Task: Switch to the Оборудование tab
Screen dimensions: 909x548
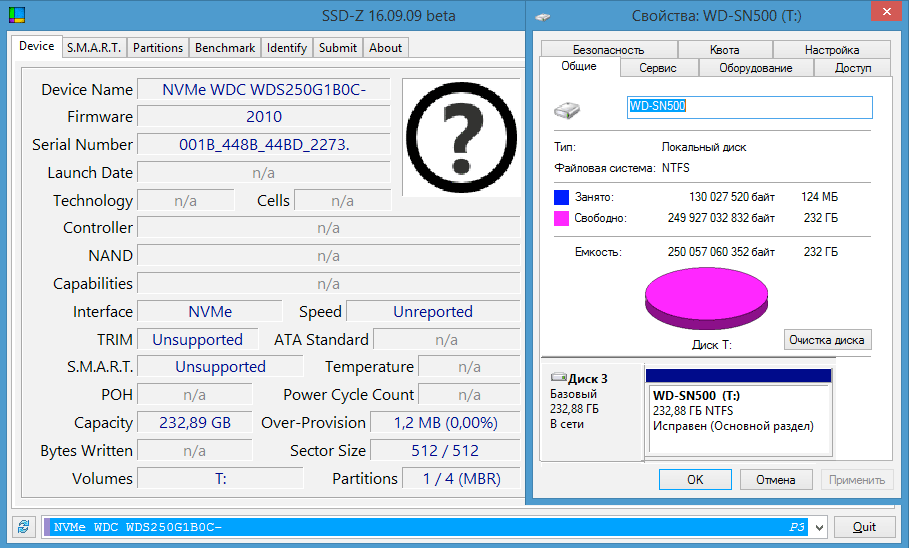Action: click(755, 68)
